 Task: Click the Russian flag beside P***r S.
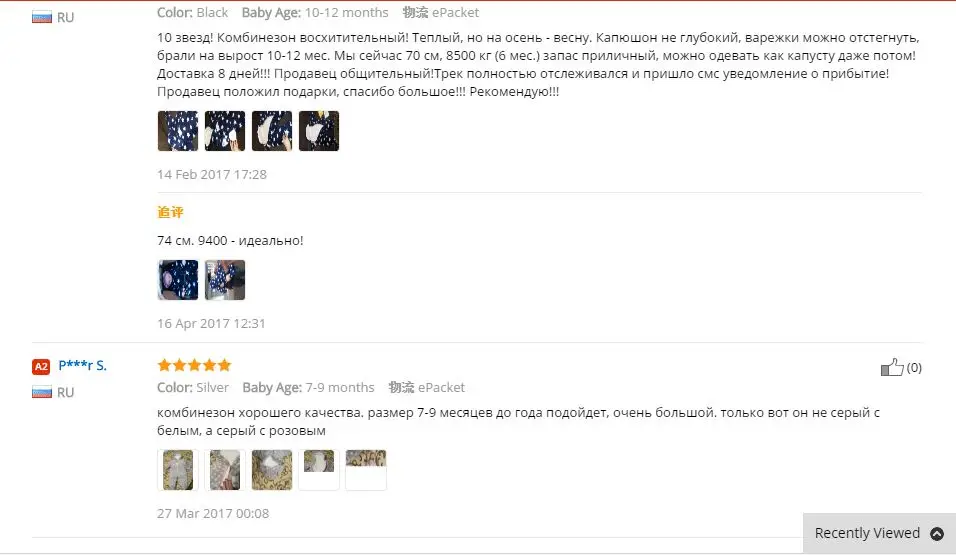(41, 392)
